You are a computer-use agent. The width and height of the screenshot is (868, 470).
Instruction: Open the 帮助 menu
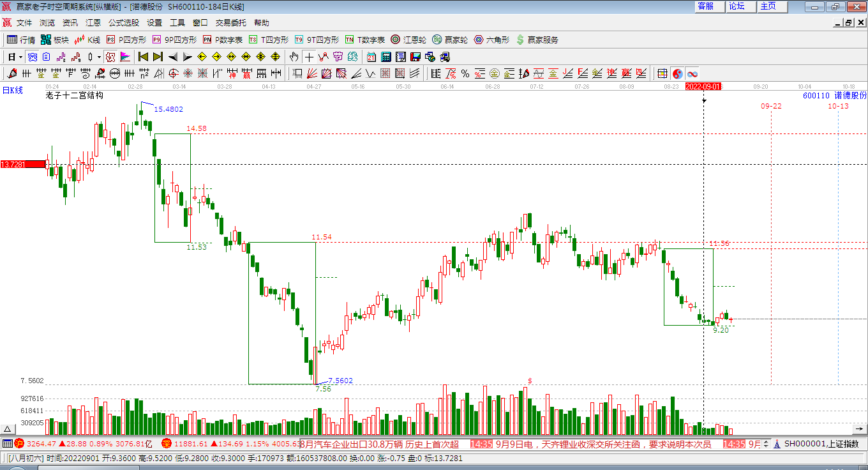(x=262, y=22)
